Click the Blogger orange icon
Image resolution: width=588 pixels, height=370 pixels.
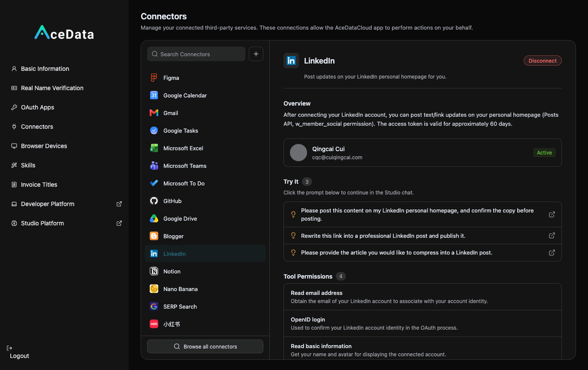tap(154, 236)
